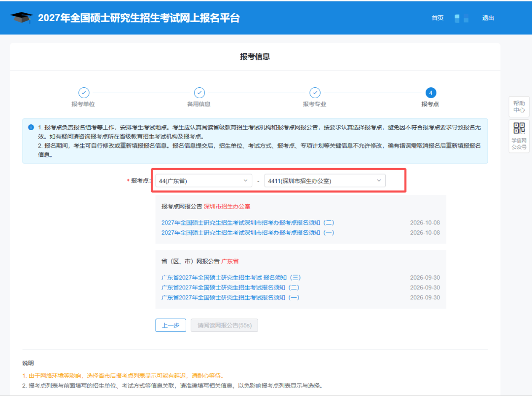The width and height of the screenshot is (532, 396).
Task: Click the 报考专业 step label
Action: tap(314, 104)
